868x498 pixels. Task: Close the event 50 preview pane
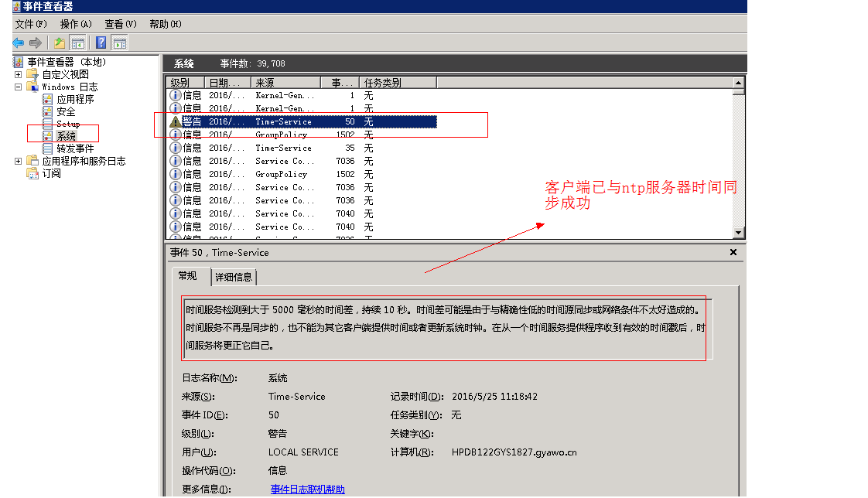pyautogui.click(x=733, y=252)
